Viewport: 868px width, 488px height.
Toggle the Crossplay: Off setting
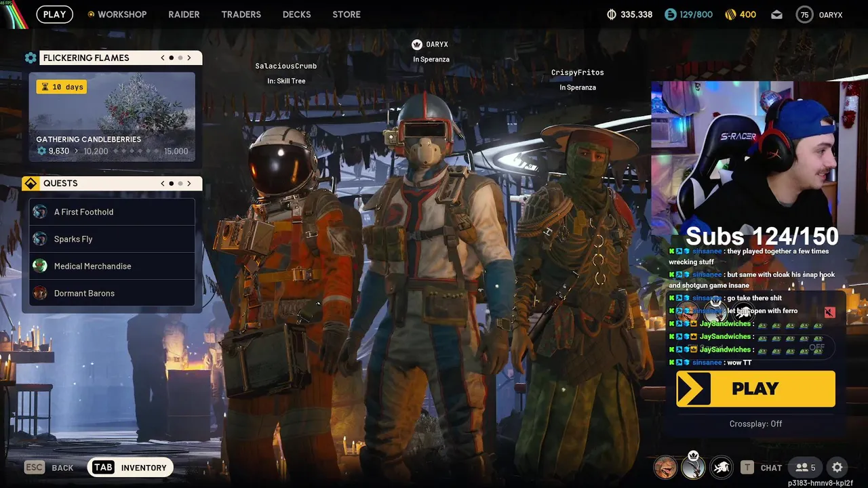[755, 424]
